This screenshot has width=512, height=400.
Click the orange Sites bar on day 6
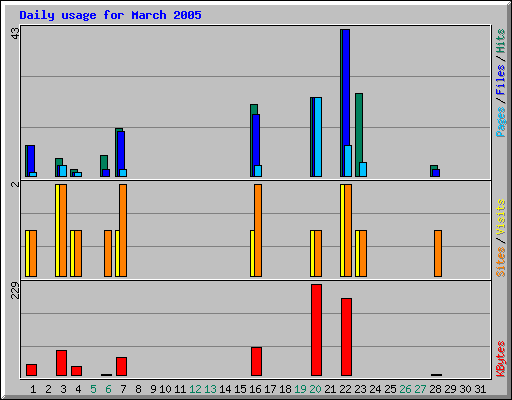(108, 253)
